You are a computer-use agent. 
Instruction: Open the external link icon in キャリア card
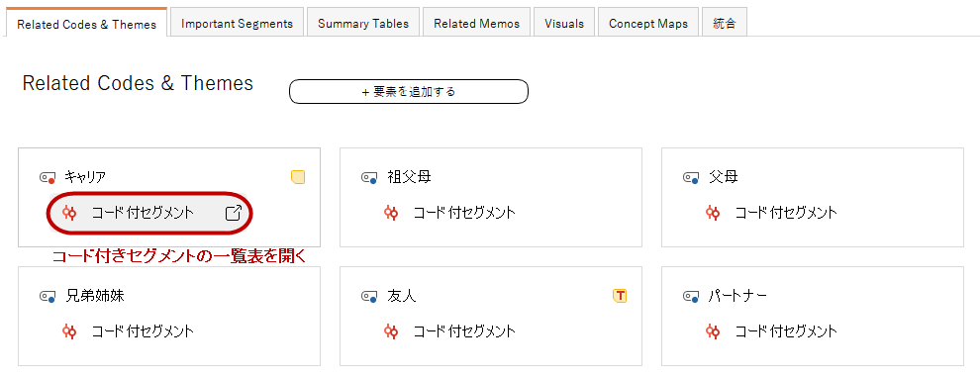(x=234, y=213)
